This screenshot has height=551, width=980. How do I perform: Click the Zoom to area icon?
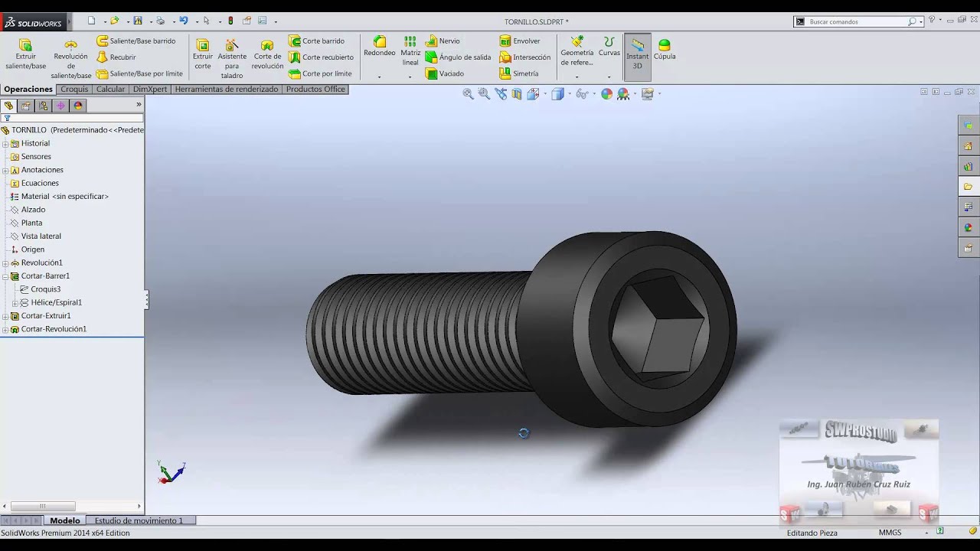pyautogui.click(x=484, y=93)
